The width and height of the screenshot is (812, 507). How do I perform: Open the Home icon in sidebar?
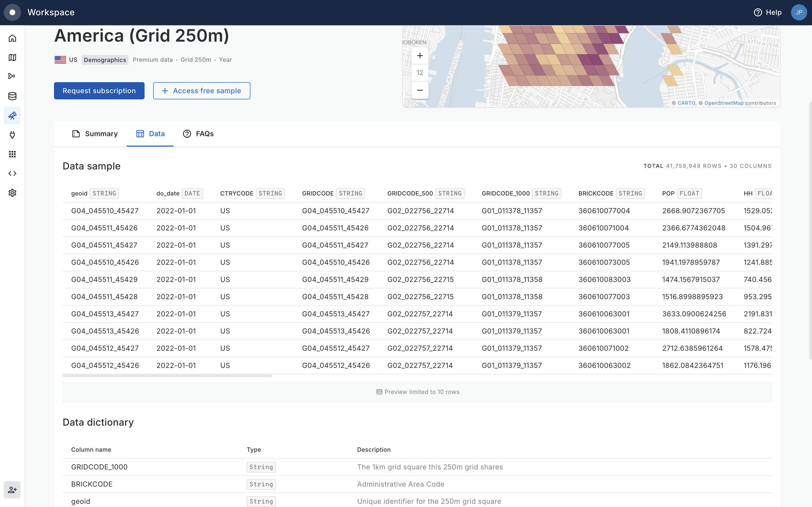point(12,38)
